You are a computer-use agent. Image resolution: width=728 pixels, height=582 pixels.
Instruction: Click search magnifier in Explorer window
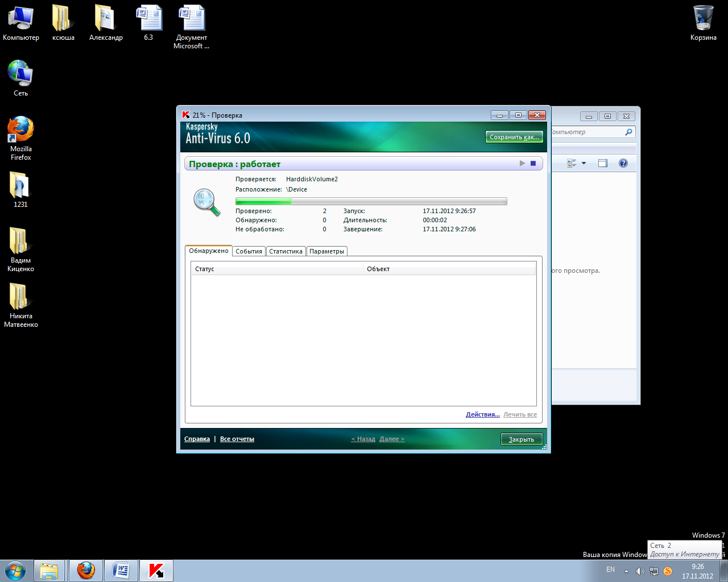tap(628, 132)
